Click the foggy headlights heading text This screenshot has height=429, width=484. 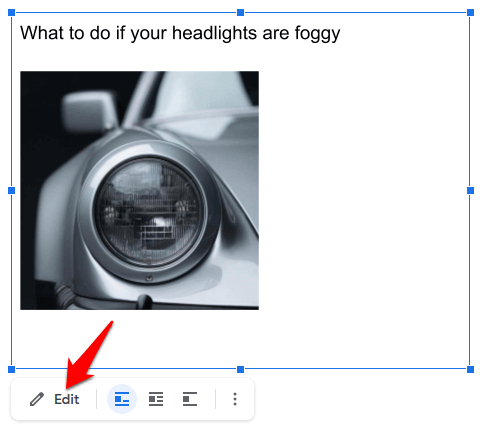coord(180,33)
